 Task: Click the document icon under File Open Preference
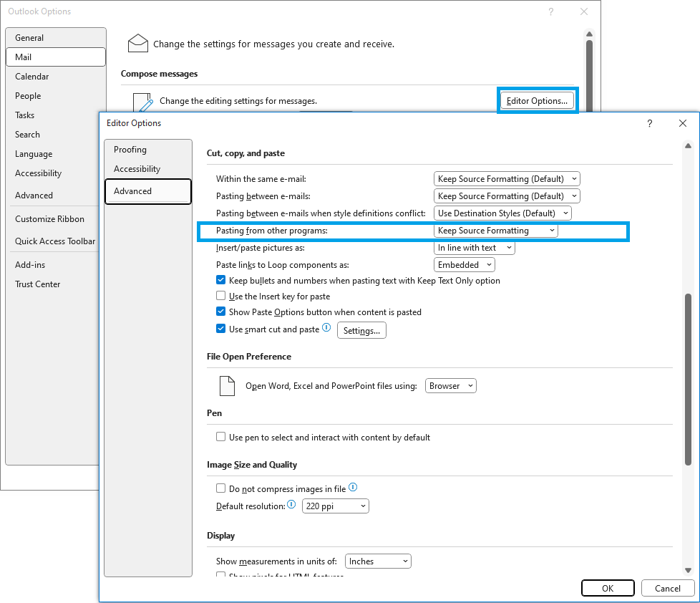point(226,386)
